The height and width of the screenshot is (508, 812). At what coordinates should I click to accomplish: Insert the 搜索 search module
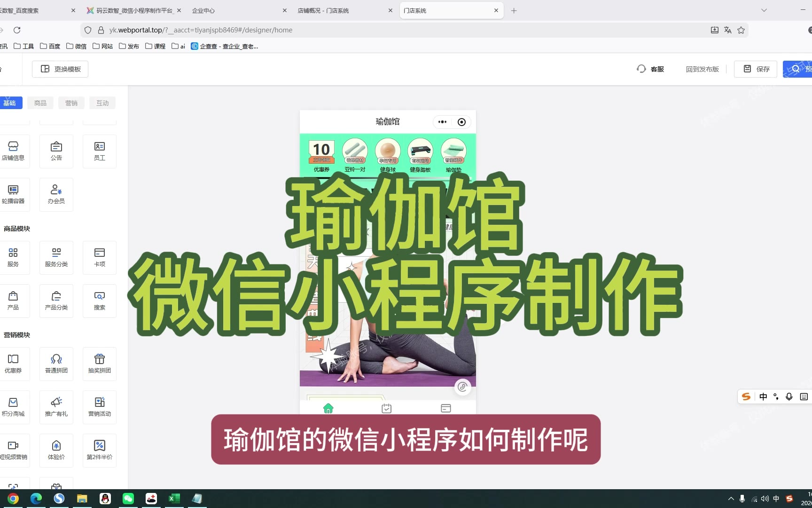tap(100, 301)
